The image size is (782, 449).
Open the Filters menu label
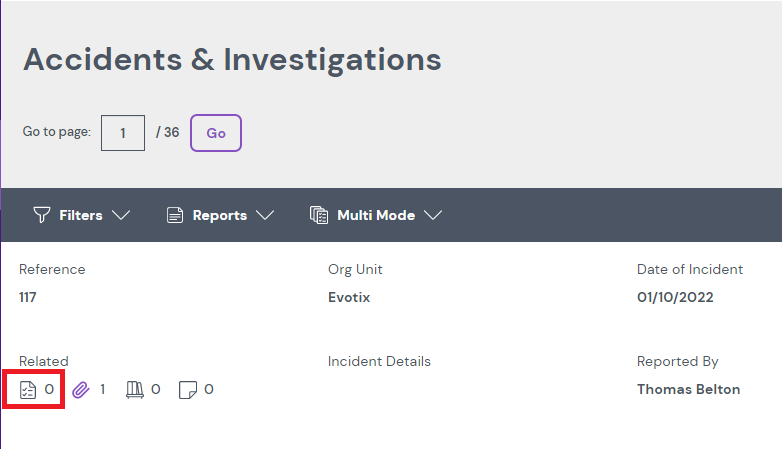[81, 215]
